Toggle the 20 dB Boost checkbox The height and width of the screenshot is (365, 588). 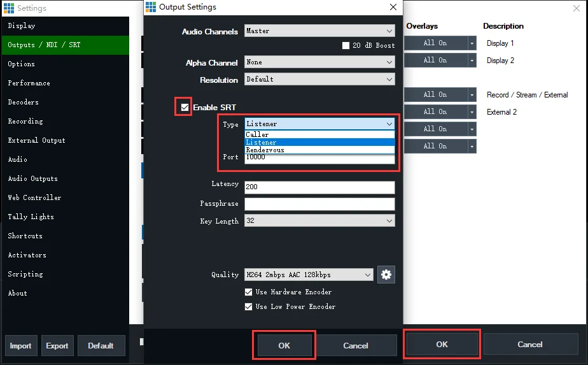[x=346, y=45]
